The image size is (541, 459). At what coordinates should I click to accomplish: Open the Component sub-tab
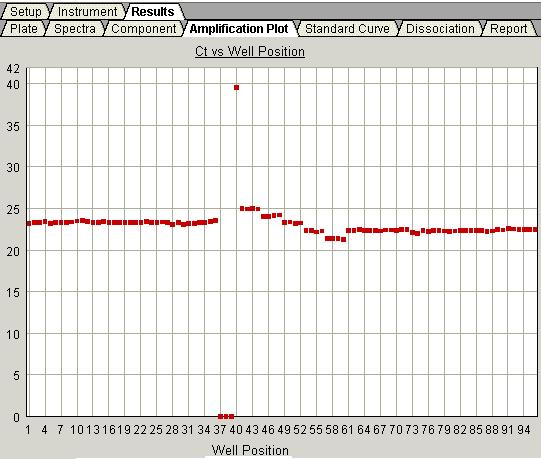(x=144, y=29)
